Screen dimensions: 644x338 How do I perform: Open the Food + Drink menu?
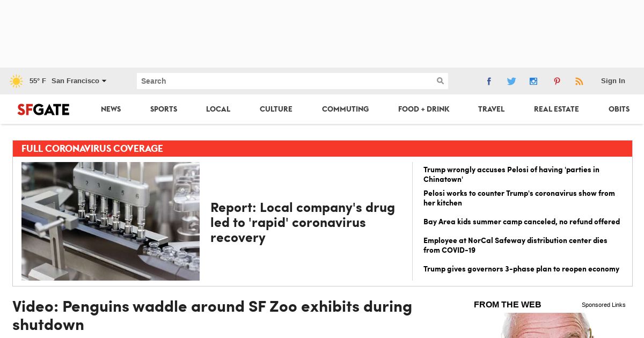[x=424, y=109]
